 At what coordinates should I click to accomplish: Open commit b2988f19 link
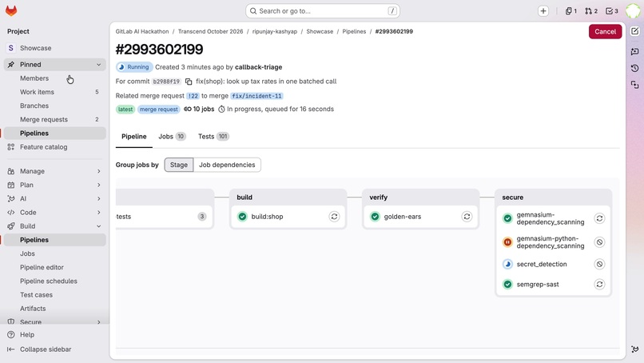166,82
